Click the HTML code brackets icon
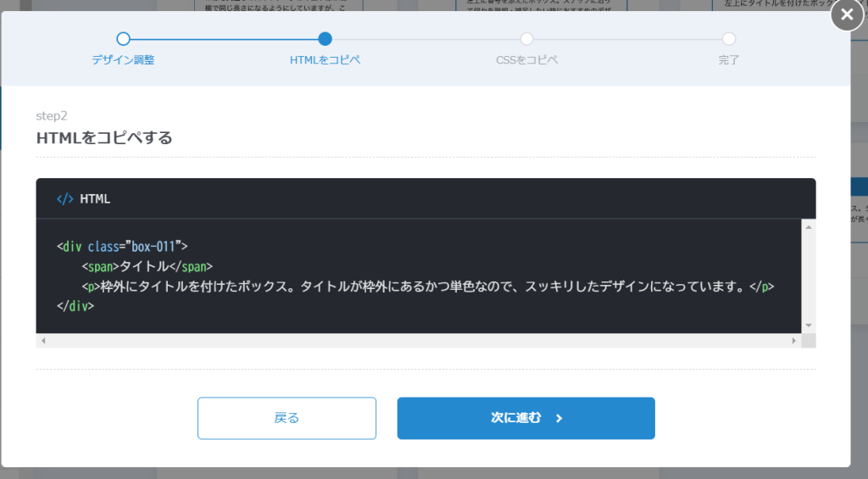 pos(64,199)
